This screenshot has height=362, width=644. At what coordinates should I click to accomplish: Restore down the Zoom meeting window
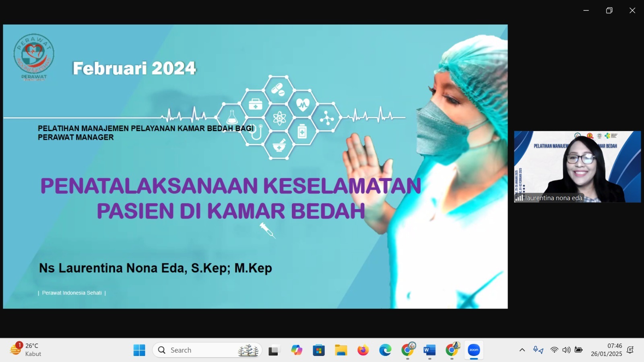[x=609, y=10]
